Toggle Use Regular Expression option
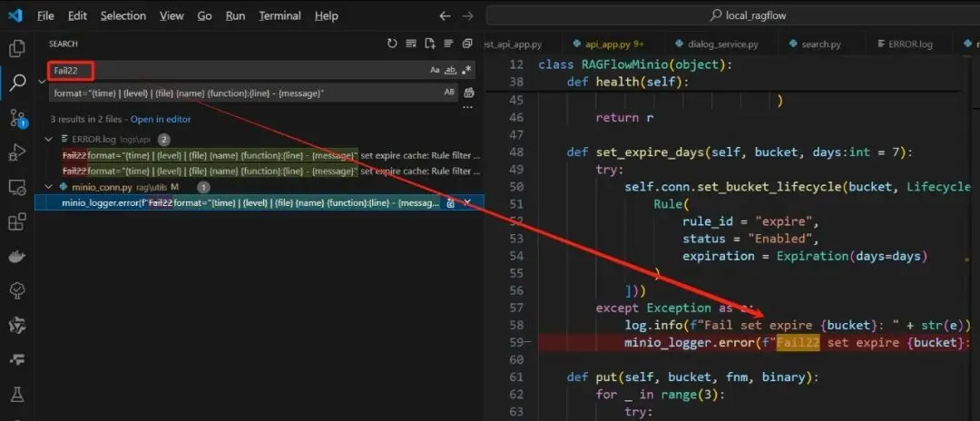 coord(466,70)
